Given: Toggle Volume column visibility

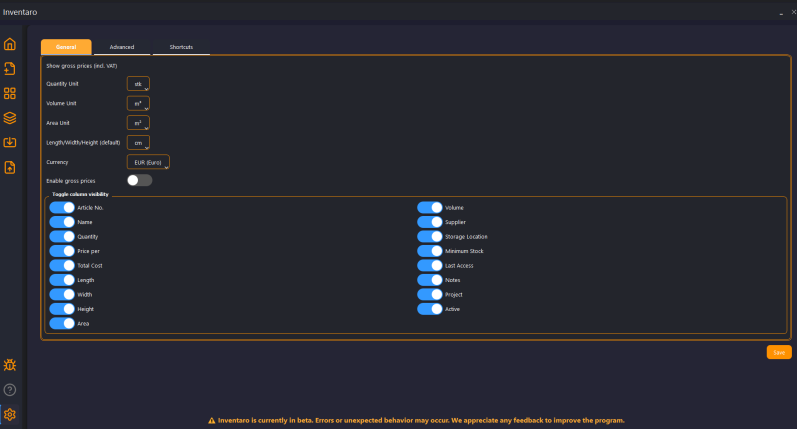Looking at the screenshot, I should click(x=430, y=207).
